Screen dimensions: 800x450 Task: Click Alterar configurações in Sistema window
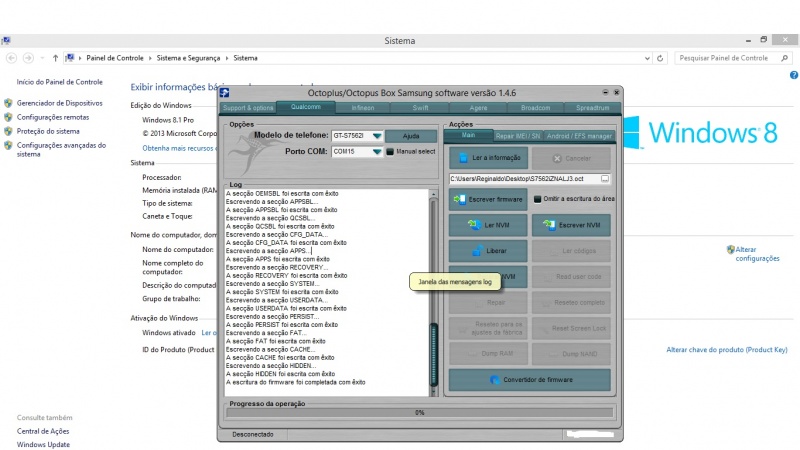[757, 254]
